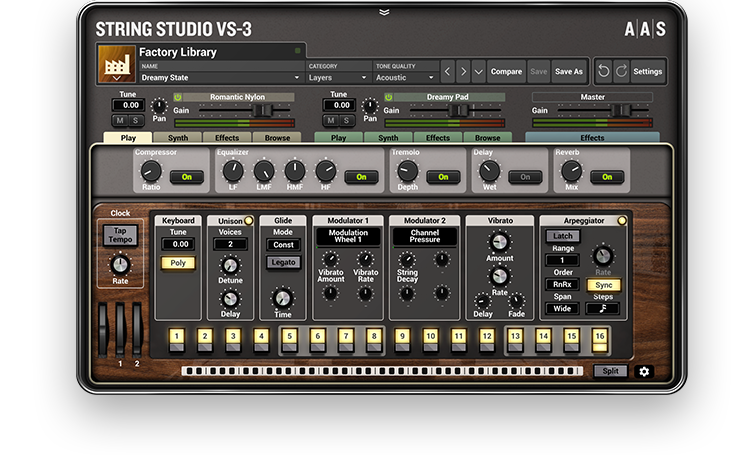756x455 pixels.
Task: Mute Romantic Nylon layer M button
Action: coord(120,120)
